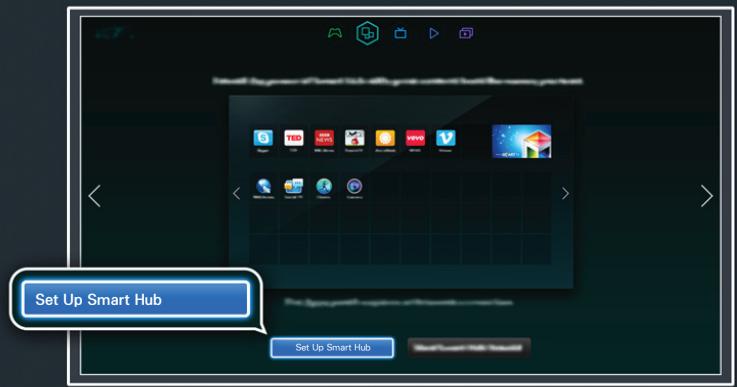Launch the orange AccuWeather app icon

pyautogui.click(x=385, y=138)
